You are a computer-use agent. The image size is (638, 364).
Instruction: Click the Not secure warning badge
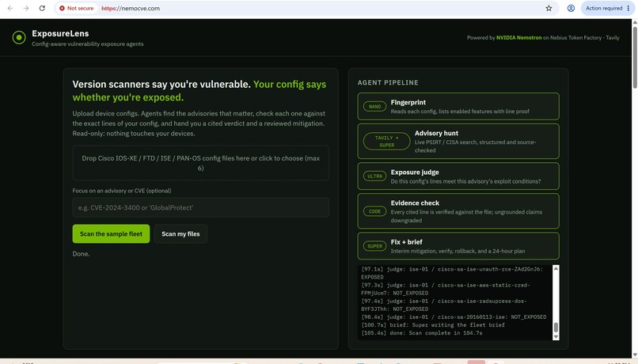click(x=76, y=8)
